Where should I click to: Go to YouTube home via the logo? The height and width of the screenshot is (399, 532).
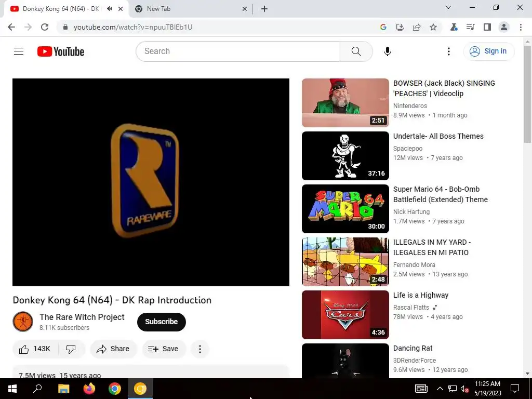click(61, 51)
